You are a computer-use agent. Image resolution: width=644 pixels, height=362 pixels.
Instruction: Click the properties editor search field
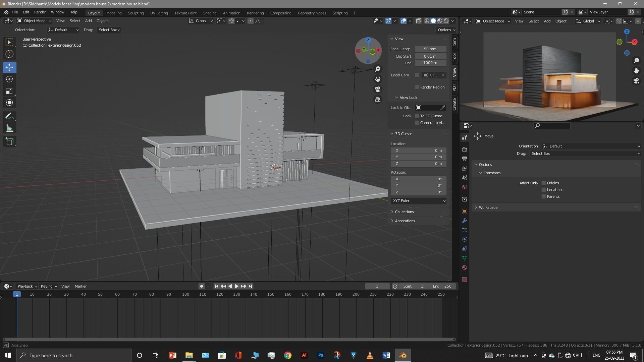coord(552,126)
